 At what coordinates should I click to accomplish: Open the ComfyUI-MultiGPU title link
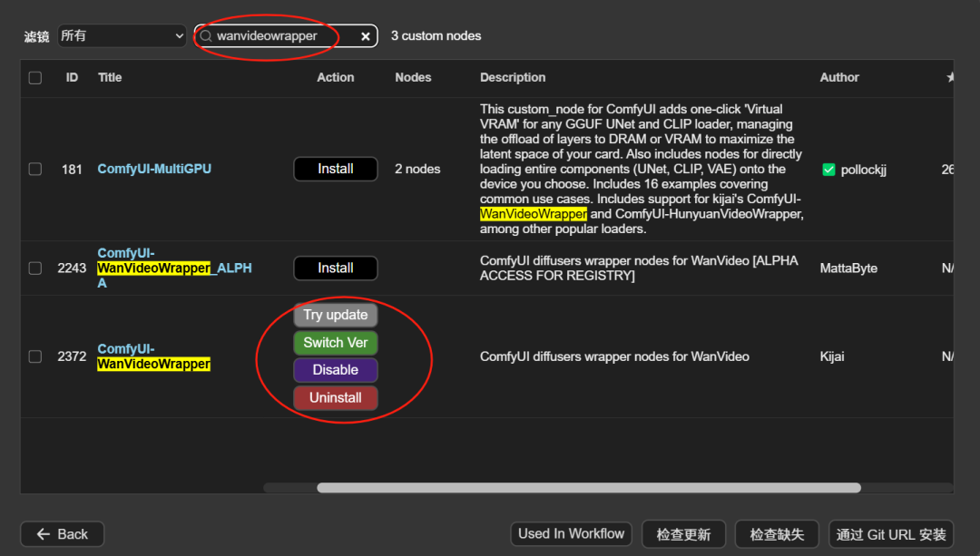coord(154,170)
